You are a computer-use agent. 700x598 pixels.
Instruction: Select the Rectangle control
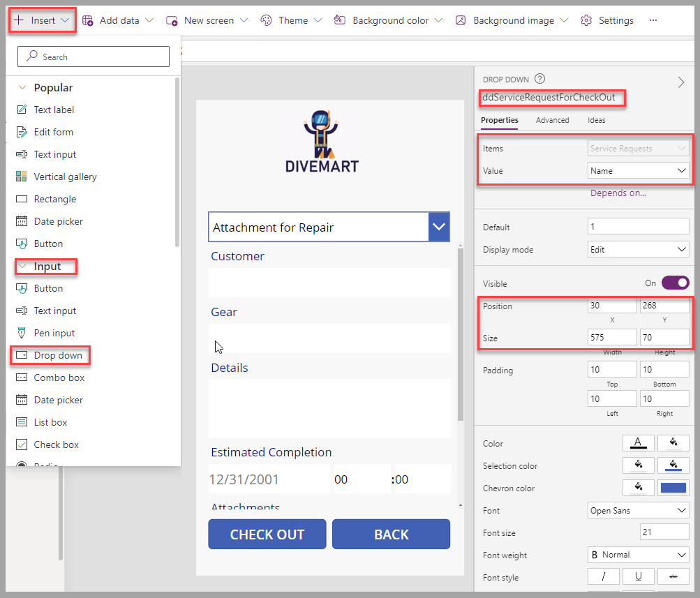pyautogui.click(x=55, y=199)
